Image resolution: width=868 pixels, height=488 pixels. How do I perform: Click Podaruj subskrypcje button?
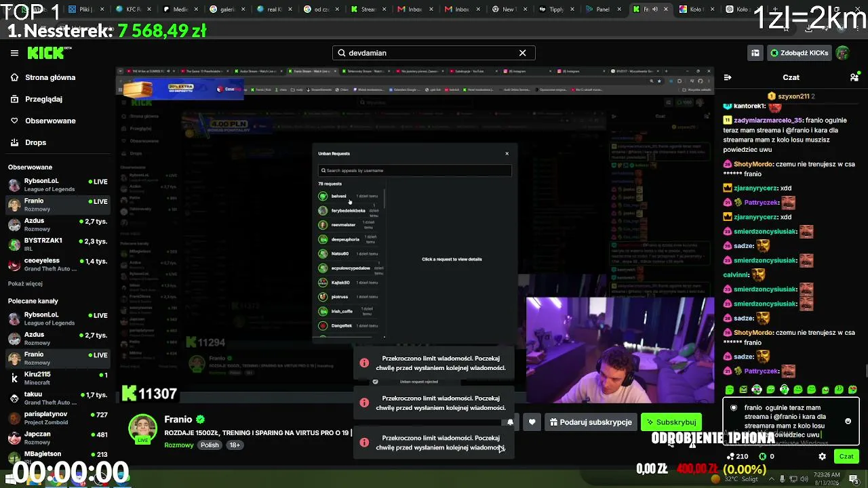[x=591, y=422]
